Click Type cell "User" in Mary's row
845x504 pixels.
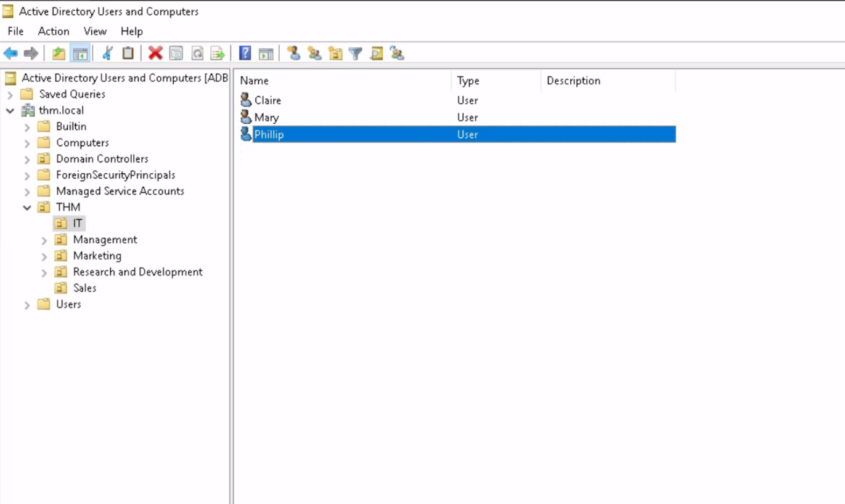[x=467, y=117]
